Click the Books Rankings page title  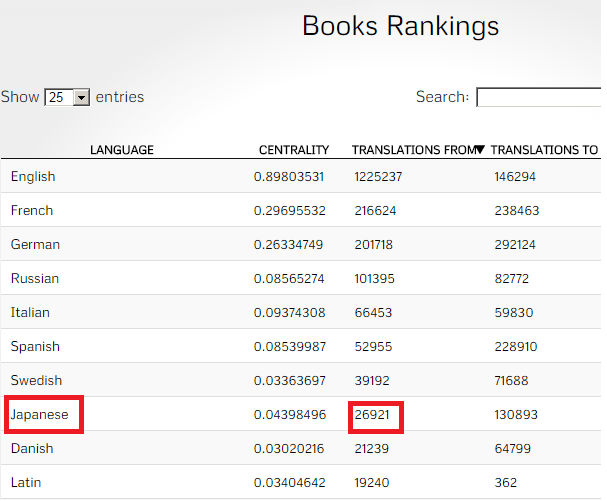pyautogui.click(x=401, y=26)
